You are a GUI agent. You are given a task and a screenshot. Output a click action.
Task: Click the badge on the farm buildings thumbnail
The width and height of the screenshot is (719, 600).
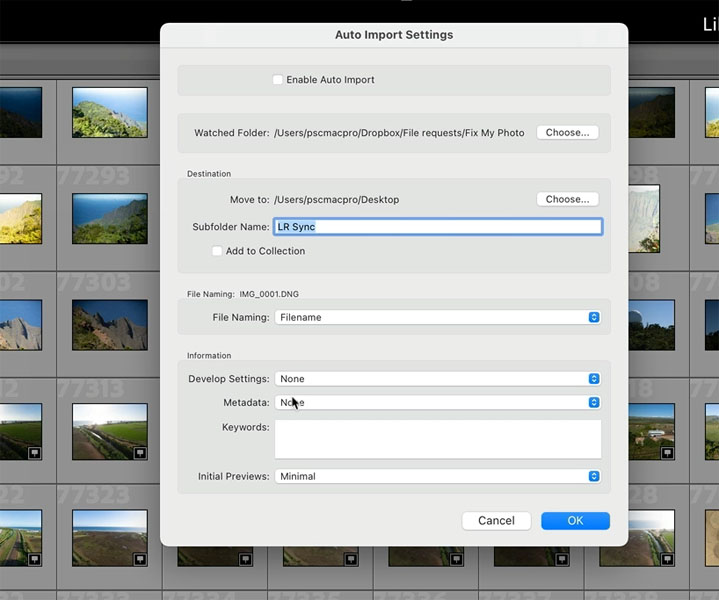click(x=667, y=453)
